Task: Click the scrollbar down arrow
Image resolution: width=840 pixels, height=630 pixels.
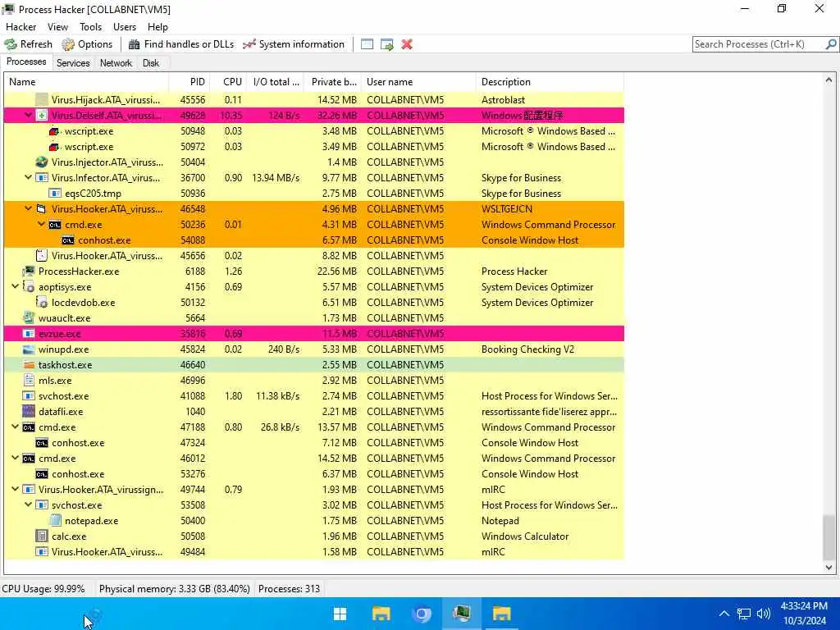Action: [829, 568]
